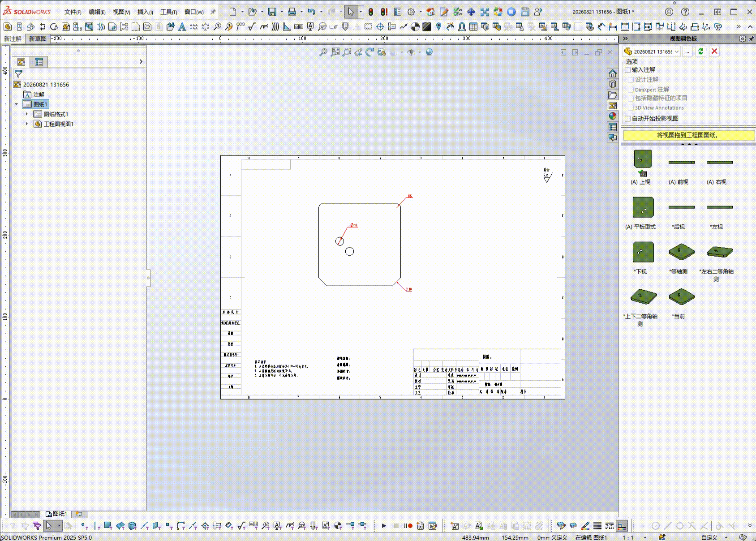Open the Select tool dropdown arrow
756x541 pixels.
click(361, 12)
